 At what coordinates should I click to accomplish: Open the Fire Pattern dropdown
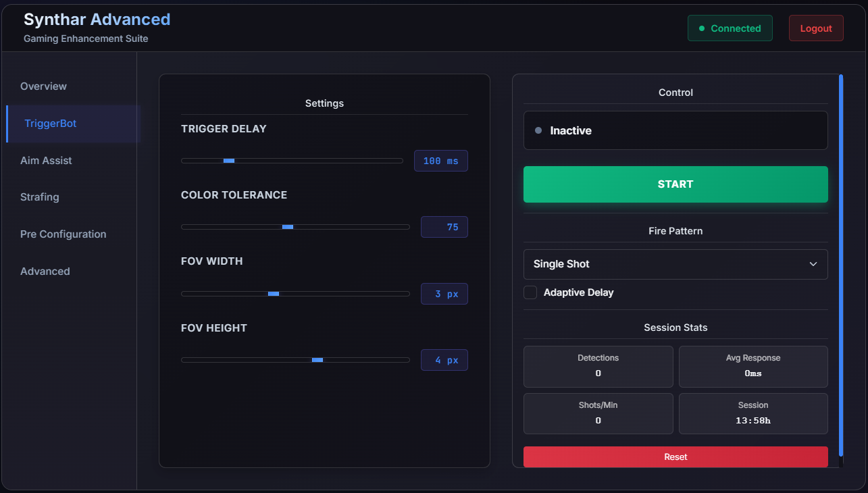point(675,264)
